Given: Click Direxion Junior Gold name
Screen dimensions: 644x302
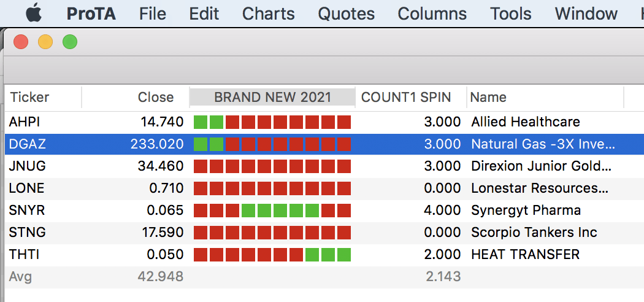Looking at the screenshot, I should pyautogui.click(x=542, y=166).
